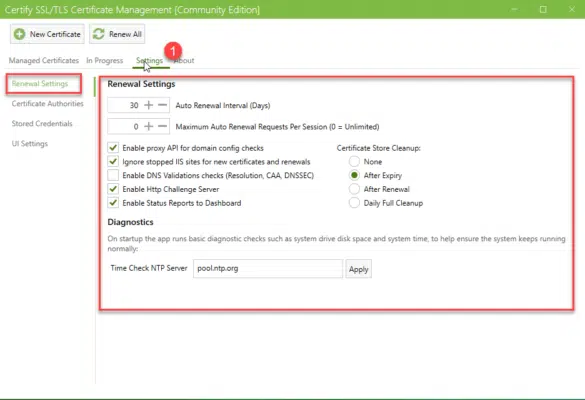Viewport: 585px width, 400px height.
Task: Increase Auto Renewal Interval with plus
Action: (148, 105)
